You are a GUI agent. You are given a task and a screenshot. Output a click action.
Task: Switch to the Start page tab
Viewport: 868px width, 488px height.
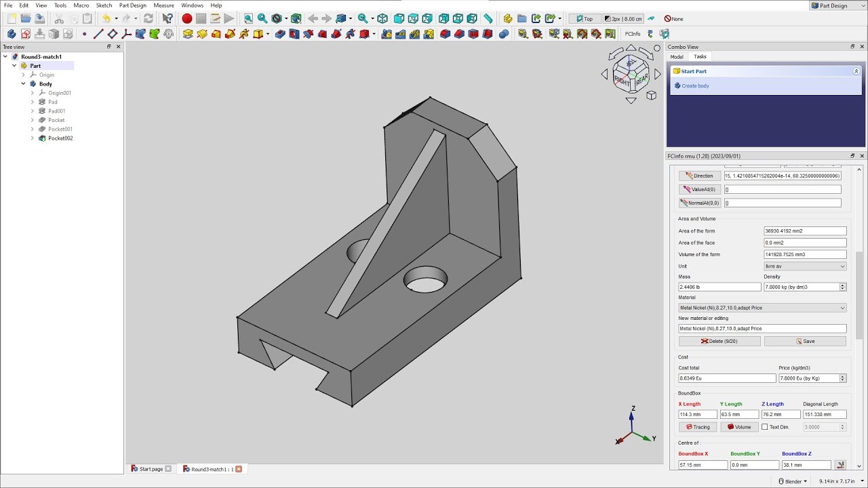point(151,469)
